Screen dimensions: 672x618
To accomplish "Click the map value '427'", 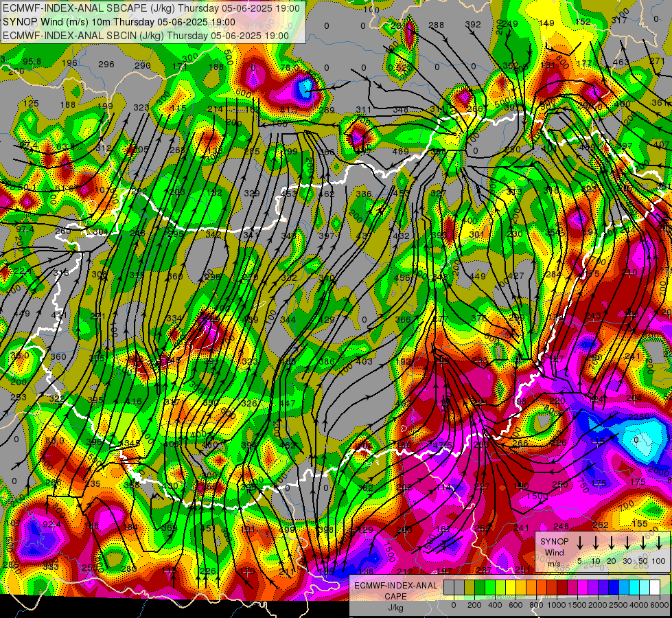I will pyautogui.click(x=515, y=276).
